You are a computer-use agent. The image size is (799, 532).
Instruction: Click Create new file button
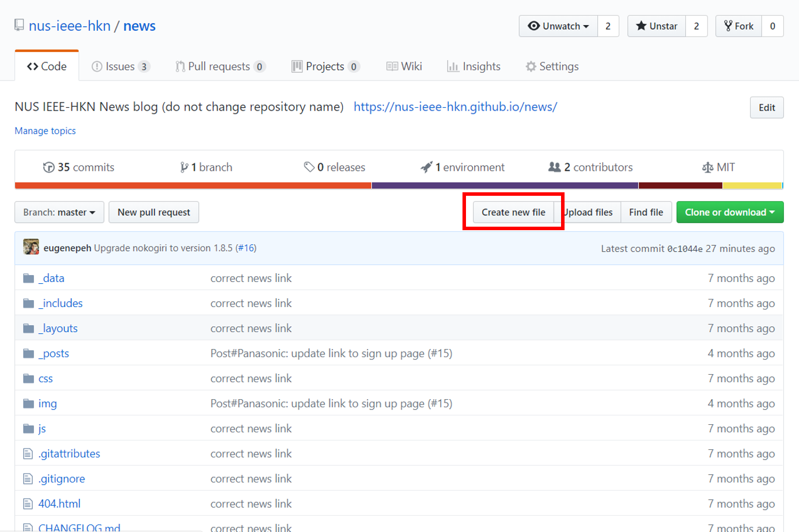tap(513, 212)
